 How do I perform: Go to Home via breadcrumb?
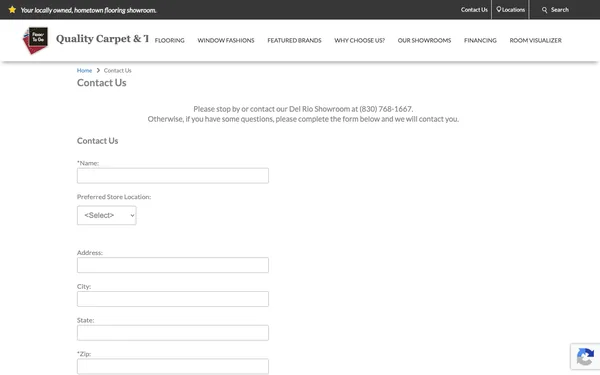(84, 70)
